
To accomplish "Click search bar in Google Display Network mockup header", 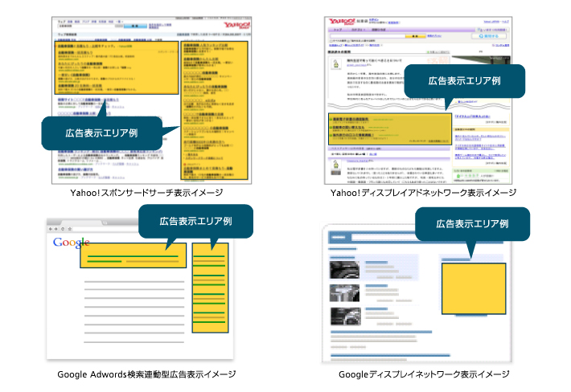I will [384, 238].
